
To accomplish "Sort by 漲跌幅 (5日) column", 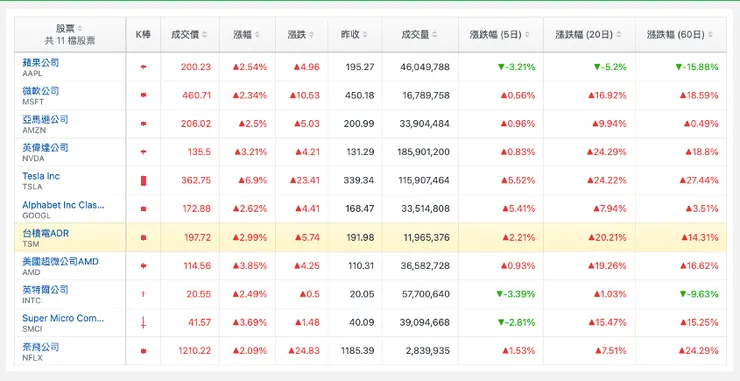I will [500, 34].
